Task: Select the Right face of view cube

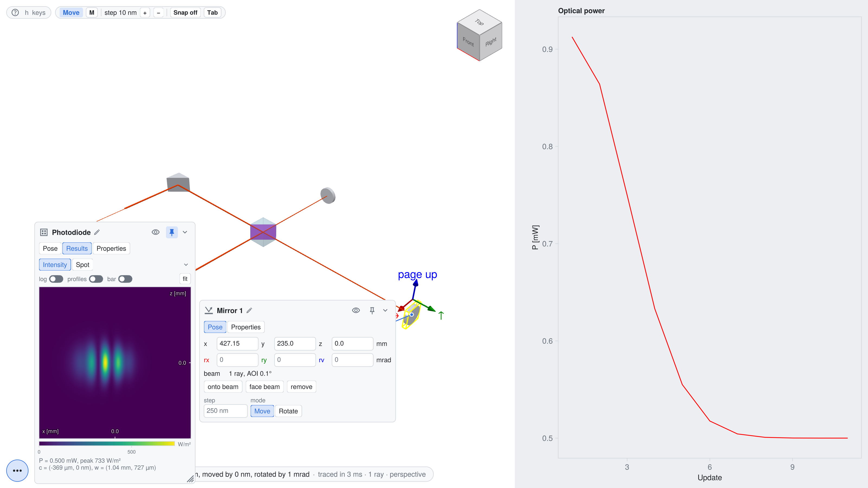Action: click(491, 42)
